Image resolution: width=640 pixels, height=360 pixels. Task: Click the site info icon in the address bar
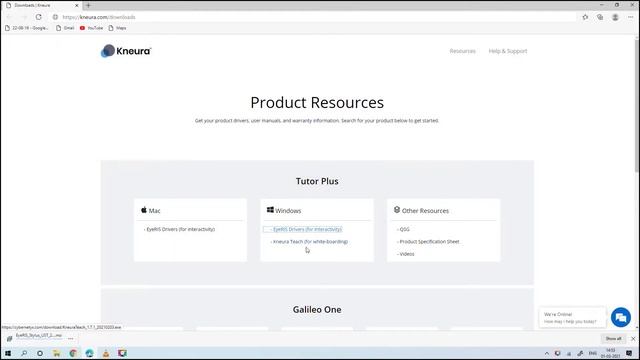click(55, 17)
